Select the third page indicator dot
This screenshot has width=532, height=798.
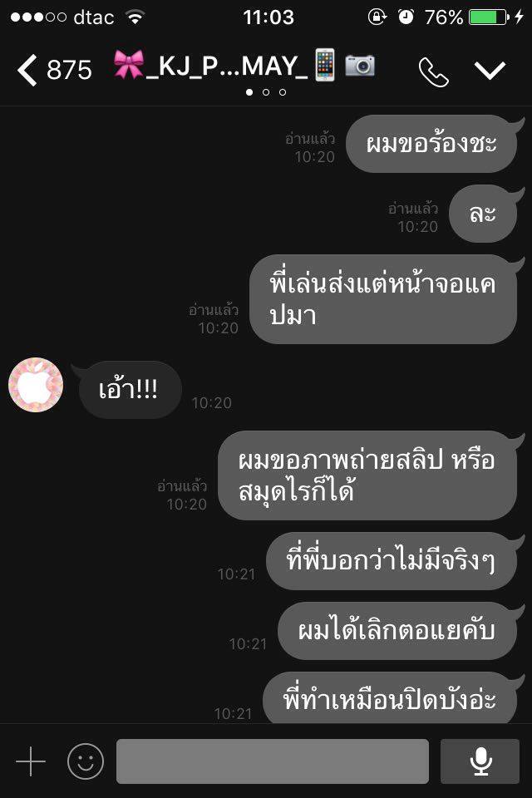click(283, 92)
